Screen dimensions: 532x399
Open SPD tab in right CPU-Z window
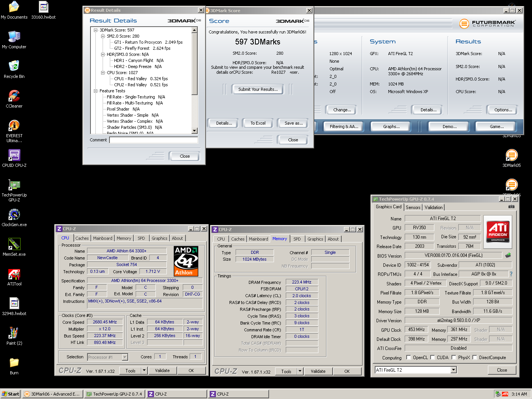[297, 239]
